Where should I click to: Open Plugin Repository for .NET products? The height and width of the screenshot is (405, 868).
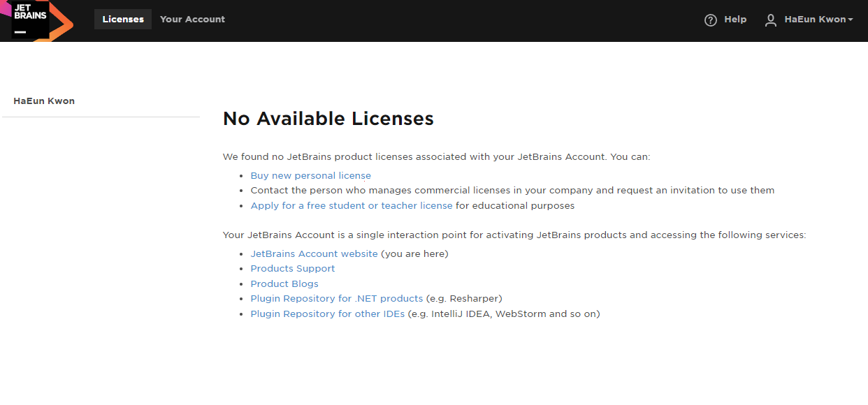[337, 299]
